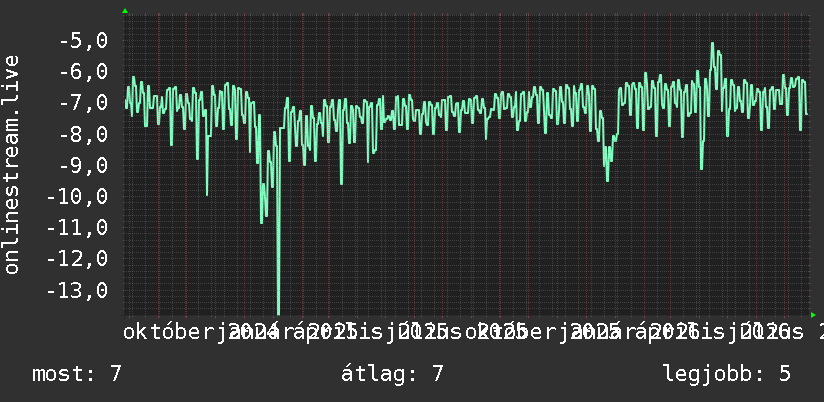Pick the -9,0 y-axis label
Screen dimensions: 824x402
tap(82, 165)
